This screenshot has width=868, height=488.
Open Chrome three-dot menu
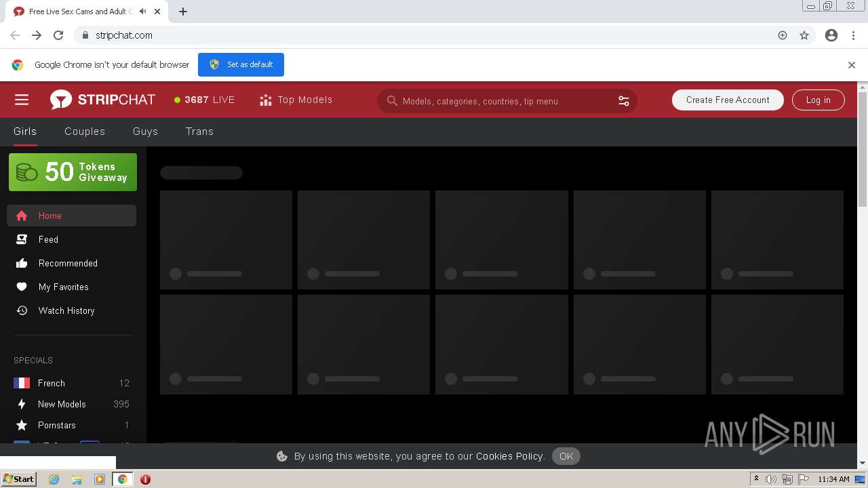tap(853, 35)
